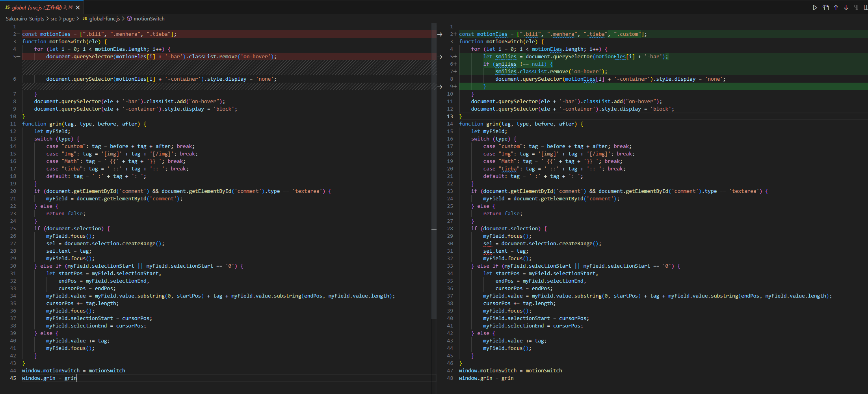
Task: Click line number 45 in left pane
Action: tap(13, 378)
